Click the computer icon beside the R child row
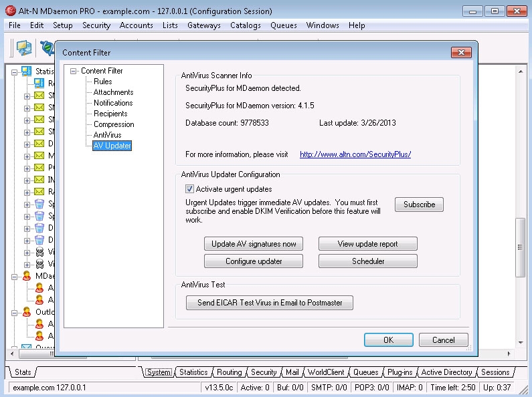 (x=39, y=83)
